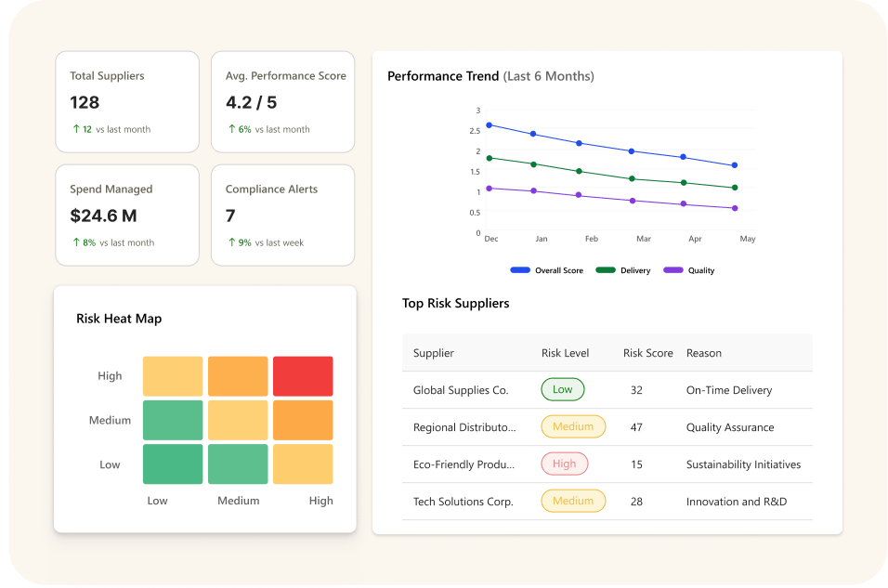This screenshot has width=888, height=588.
Task: Click the green heat map cell in Medium row, Low column
Action: [x=173, y=420]
